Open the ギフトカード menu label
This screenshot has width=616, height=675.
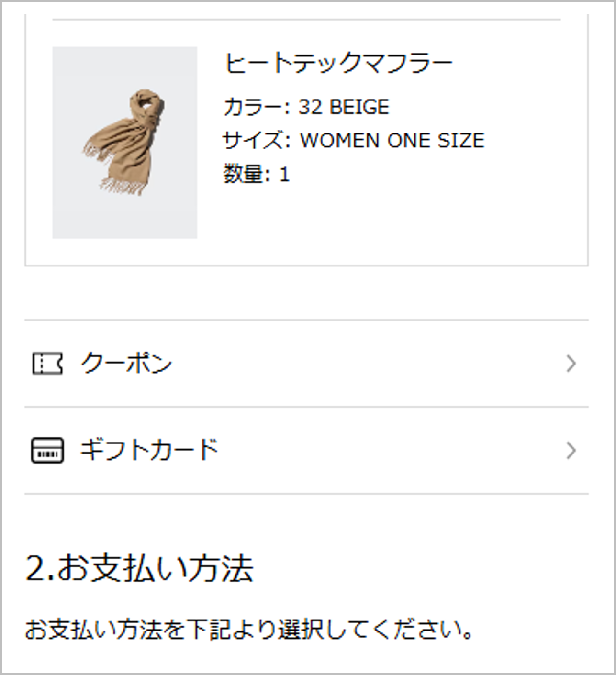coord(149,450)
